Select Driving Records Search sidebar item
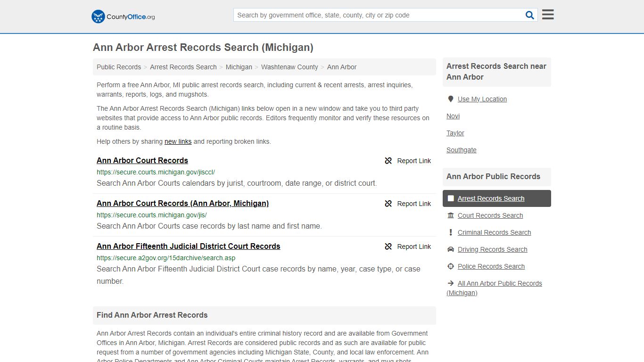Screen dimensions: 644x362 [x=493, y=249]
